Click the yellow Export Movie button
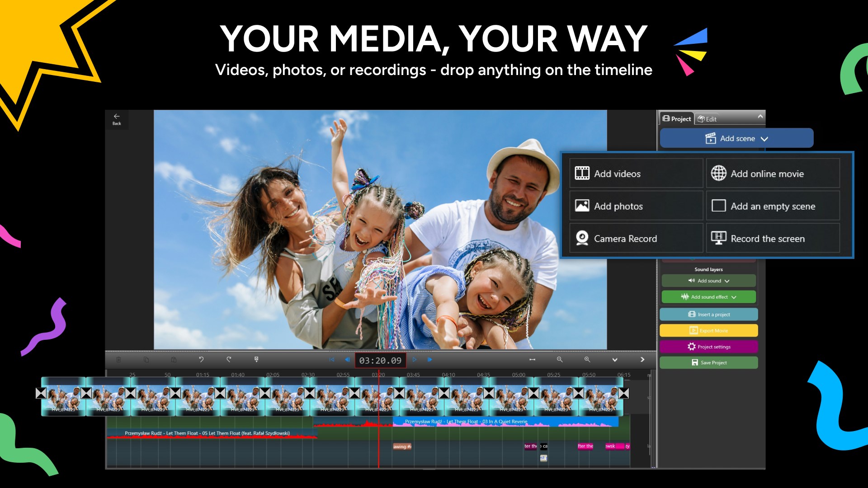 (x=708, y=330)
